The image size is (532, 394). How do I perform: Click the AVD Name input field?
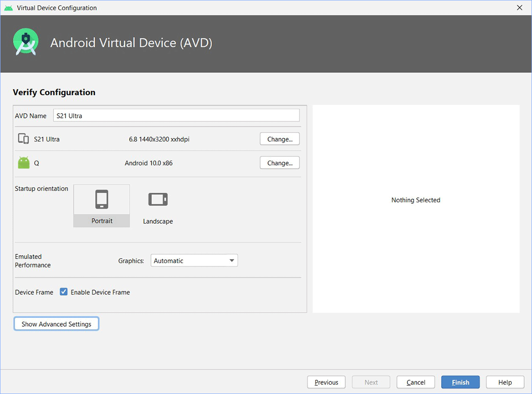tap(177, 116)
